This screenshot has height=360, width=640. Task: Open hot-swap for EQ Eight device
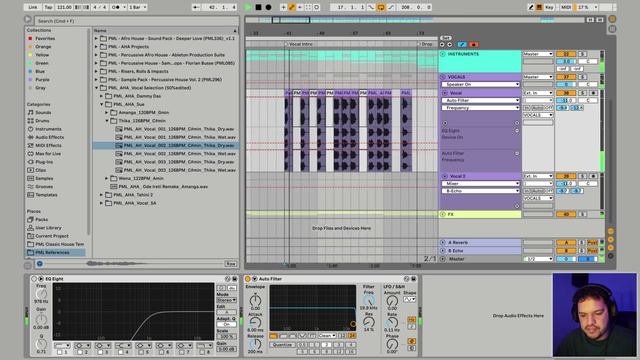click(x=228, y=279)
